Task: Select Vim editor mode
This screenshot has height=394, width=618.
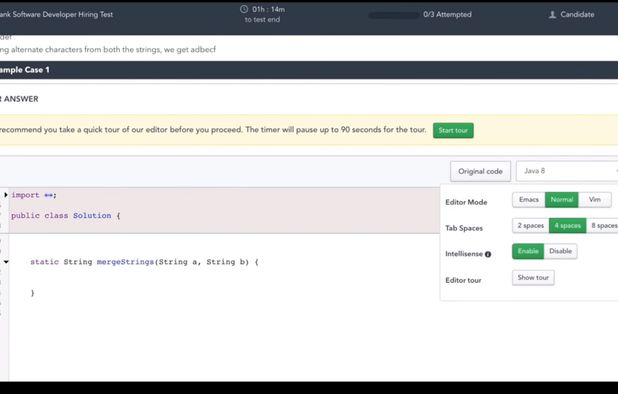Action: pos(595,200)
